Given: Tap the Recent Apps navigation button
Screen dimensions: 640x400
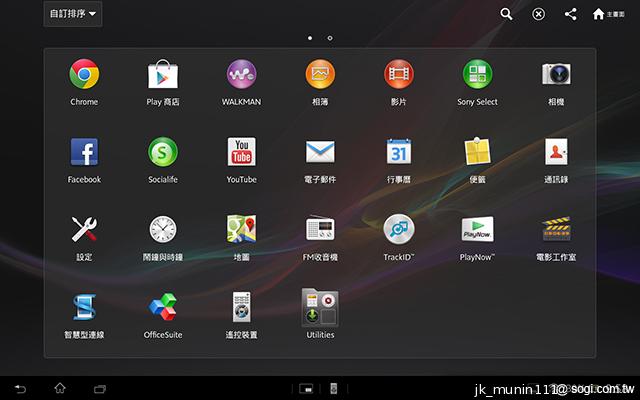Looking at the screenshot, I should pos(100,389).
